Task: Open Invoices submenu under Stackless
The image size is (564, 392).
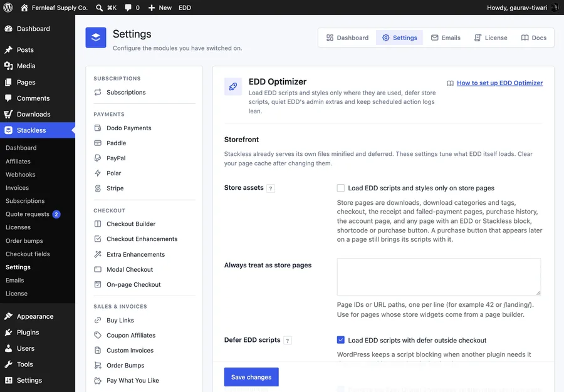Action: coord(38,188)
